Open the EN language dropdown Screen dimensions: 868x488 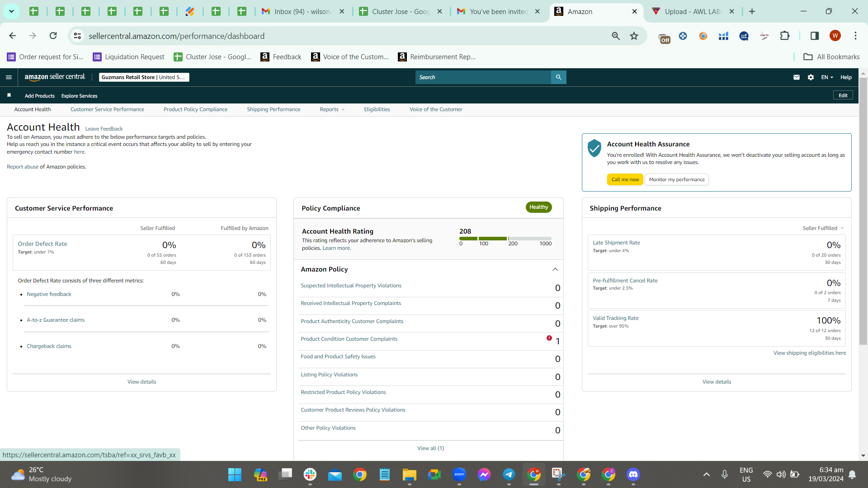coord(827,77)
